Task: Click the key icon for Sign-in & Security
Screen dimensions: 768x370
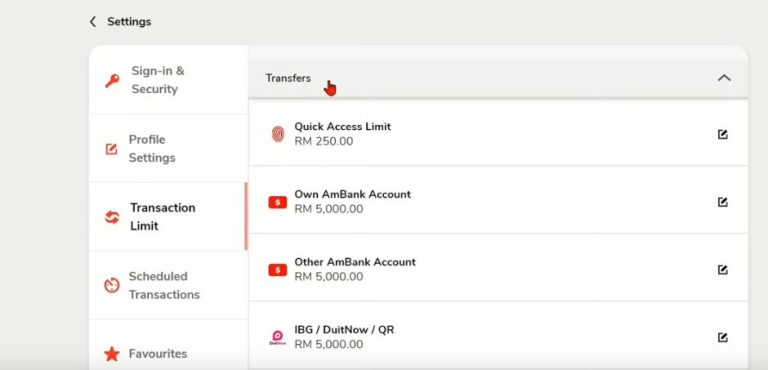Action: tap(112, 80)
